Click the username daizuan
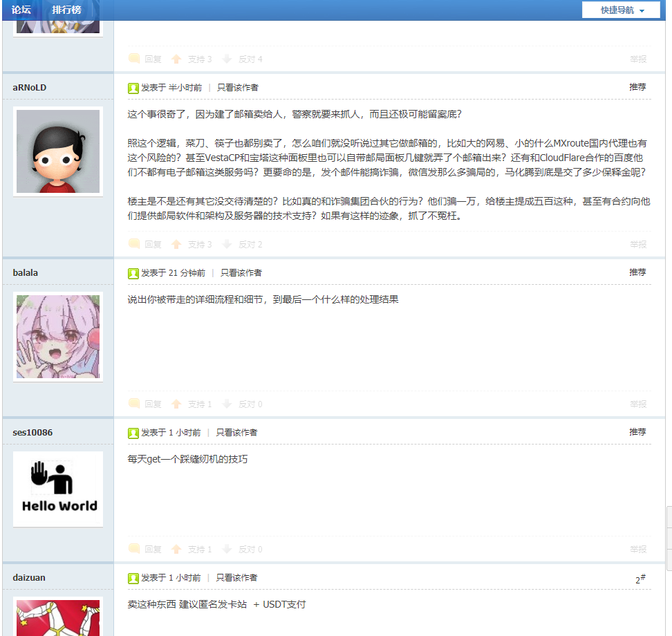This screenshot has height=636, width=672. (29, 577)
